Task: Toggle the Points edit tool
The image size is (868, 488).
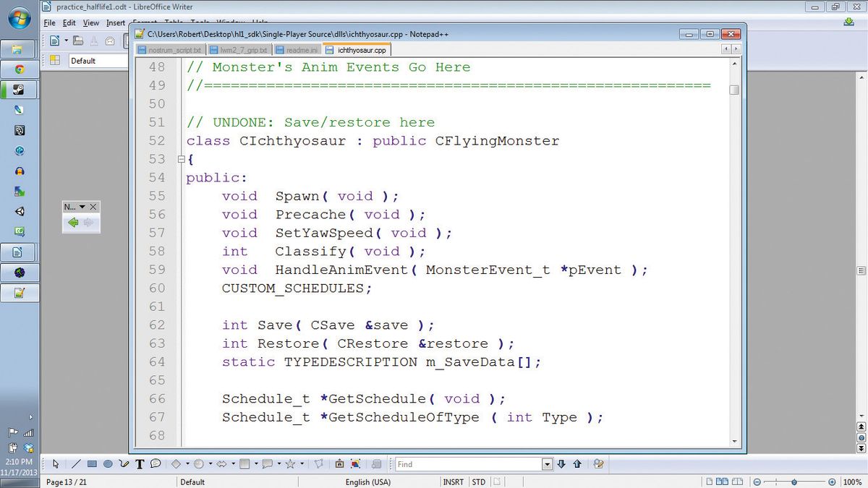Action: point(318,464)
